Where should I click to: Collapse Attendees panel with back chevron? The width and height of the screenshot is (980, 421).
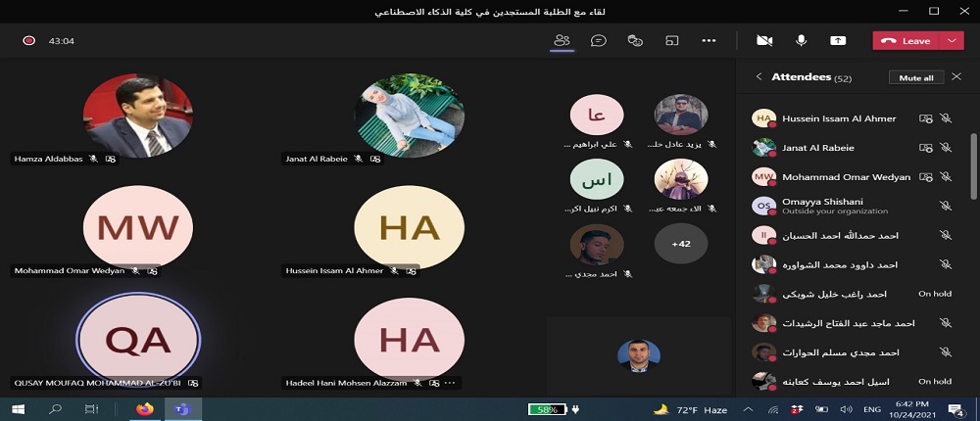pos(759,76)
